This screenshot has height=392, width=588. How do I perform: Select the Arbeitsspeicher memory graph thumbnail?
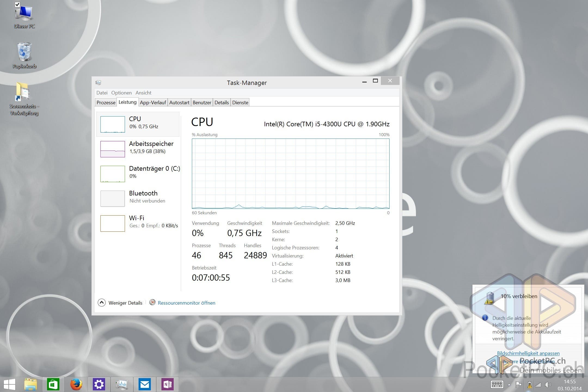[x=112, y=149]
